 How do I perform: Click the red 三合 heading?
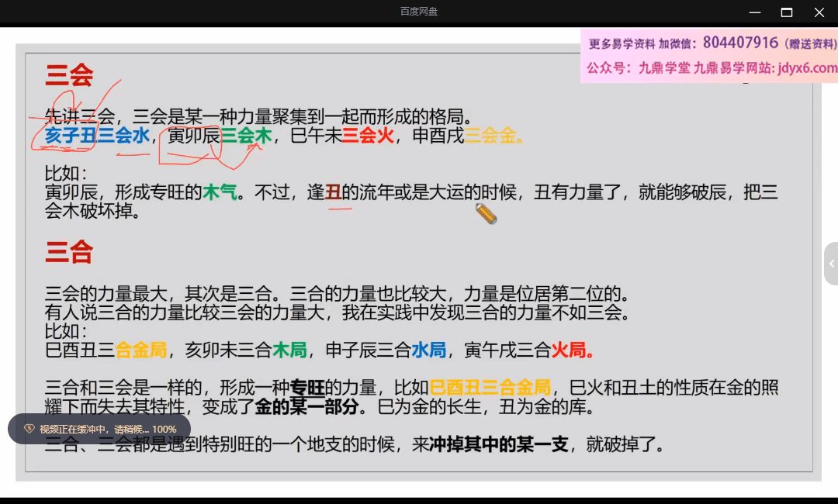click(69, 252)
